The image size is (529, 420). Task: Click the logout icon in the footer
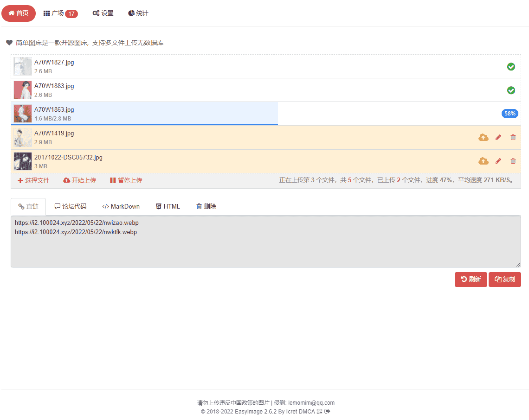tap(327, 411)
